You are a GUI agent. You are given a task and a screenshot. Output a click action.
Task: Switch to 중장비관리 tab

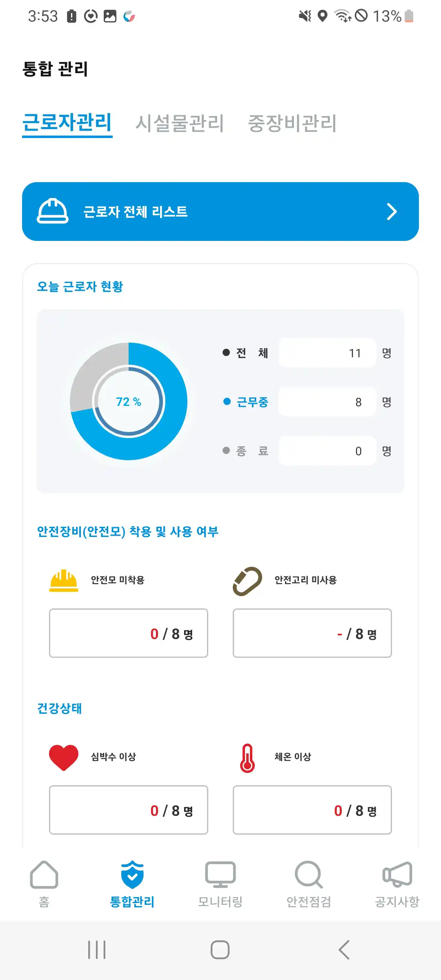(292, 123)
